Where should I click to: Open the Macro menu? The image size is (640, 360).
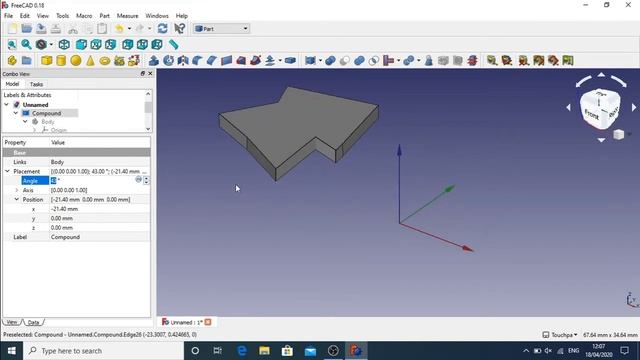point(84,16)
